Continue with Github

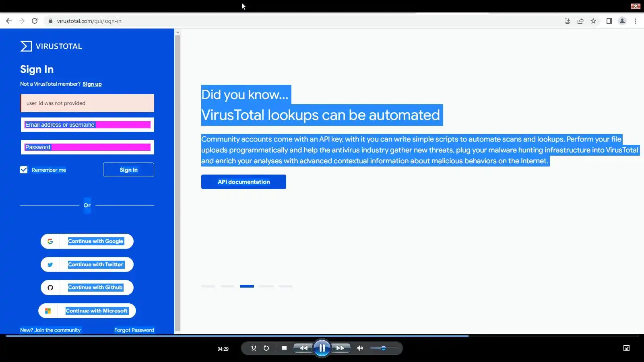pyautogui.click(x=87, y=288)
